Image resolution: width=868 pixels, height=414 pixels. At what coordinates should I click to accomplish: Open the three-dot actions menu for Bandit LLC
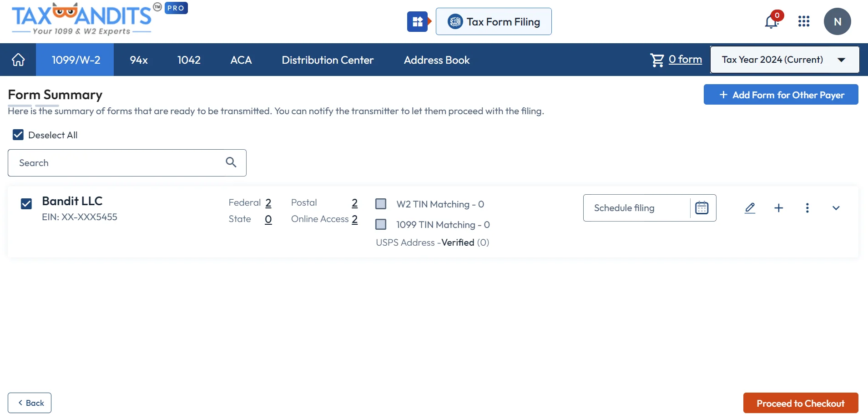coord(808,208)
